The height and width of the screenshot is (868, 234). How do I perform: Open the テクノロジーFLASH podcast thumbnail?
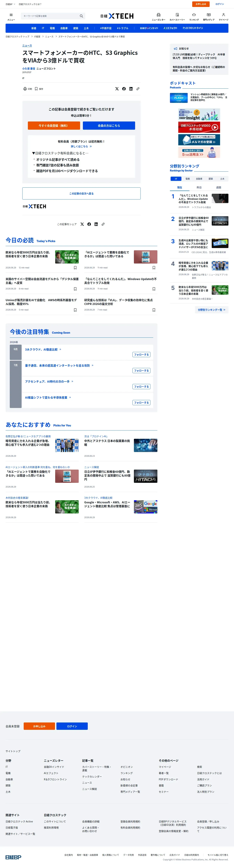179,98
